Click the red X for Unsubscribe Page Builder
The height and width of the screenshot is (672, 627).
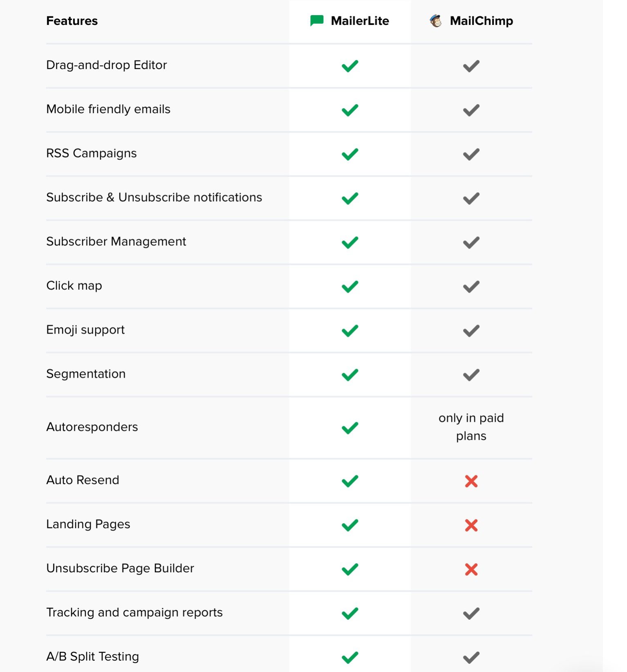[x=471, y=569]
